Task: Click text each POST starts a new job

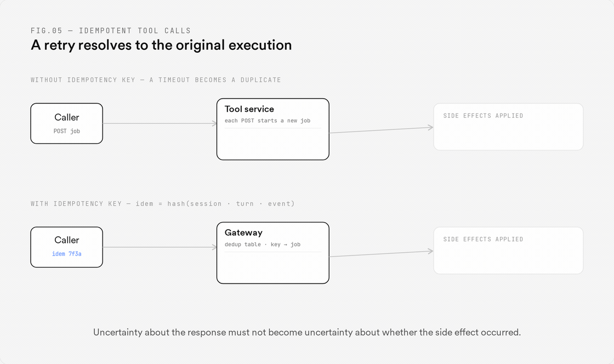Action: (268, 121)
